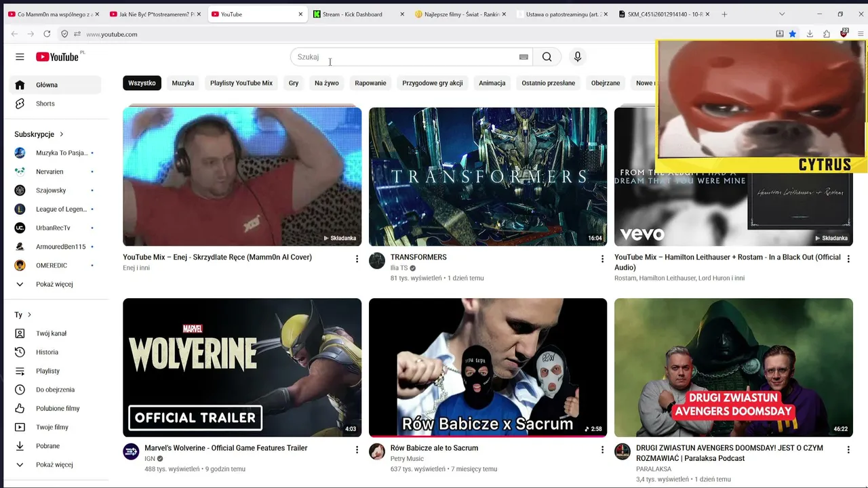
Task: Start voice search with the microphone
Action: [x=578, y=57]
